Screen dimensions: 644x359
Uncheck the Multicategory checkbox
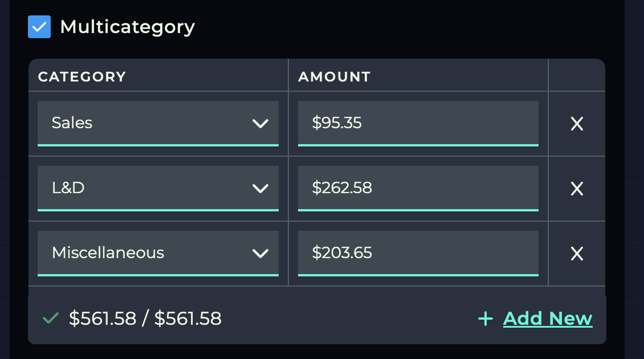(39, 27)
